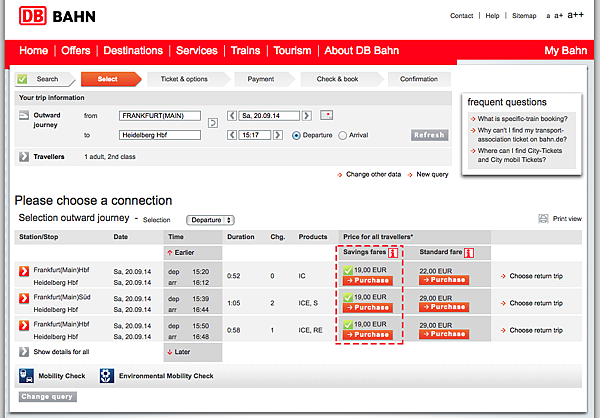Set medium font size a+
This screenshot has height=418, width=600.
(x=558, y=16)
